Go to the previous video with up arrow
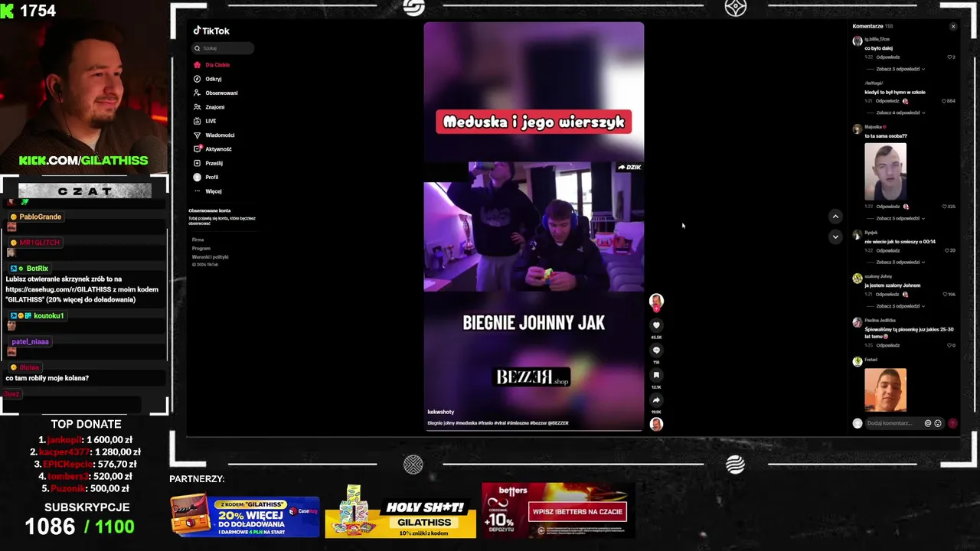Viewport: 980px width, 551px height. tap(835, 217)
